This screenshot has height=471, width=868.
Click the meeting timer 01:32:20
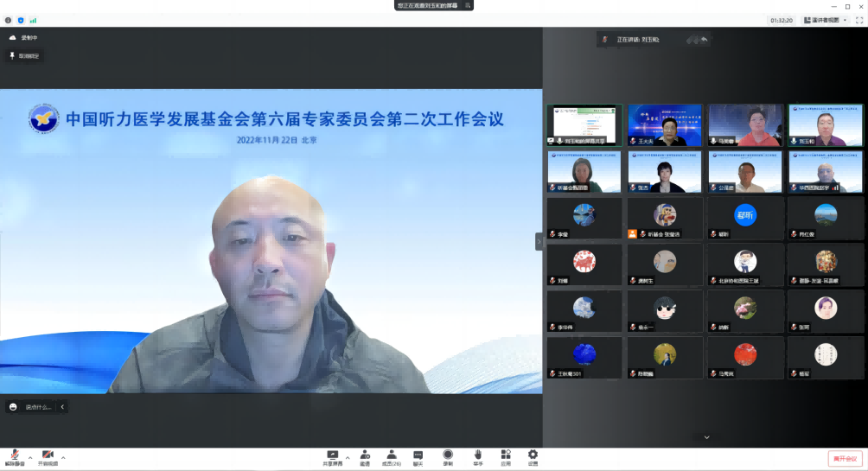781,21
